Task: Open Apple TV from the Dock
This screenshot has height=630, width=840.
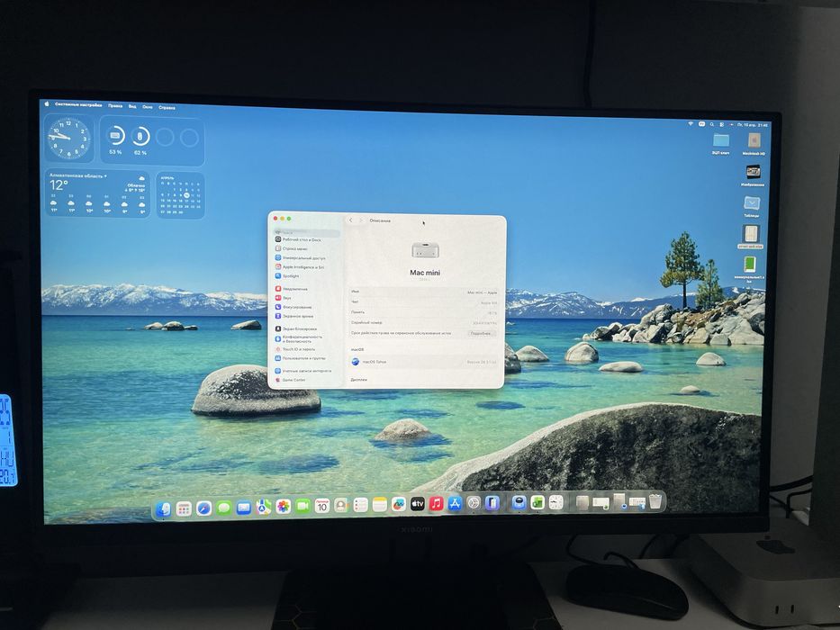Action: point(418,504)
